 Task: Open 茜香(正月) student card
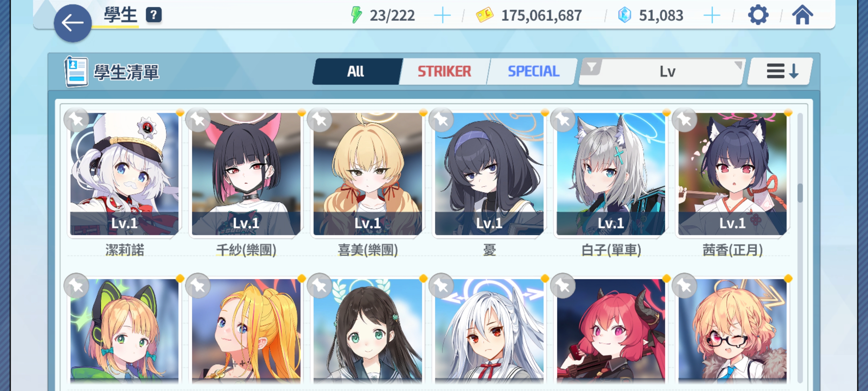(x=732, y=174)
